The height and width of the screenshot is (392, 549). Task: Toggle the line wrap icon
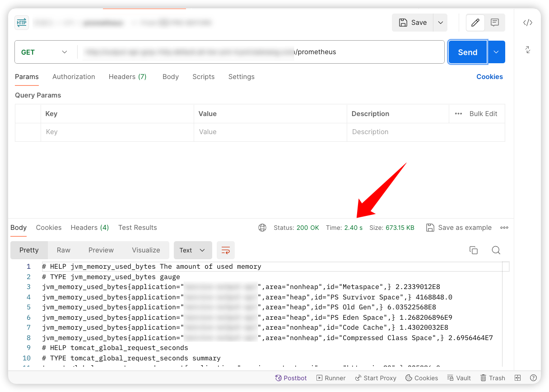tap(226, 250)
